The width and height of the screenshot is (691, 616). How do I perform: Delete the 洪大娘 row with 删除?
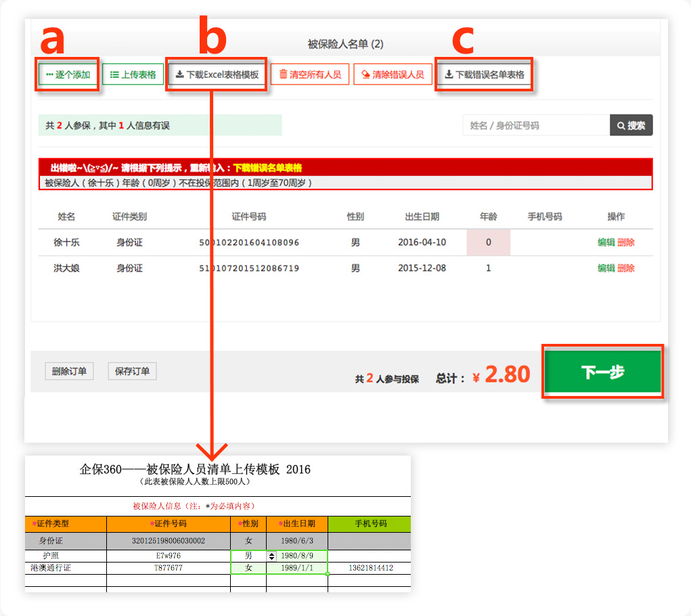626,268
